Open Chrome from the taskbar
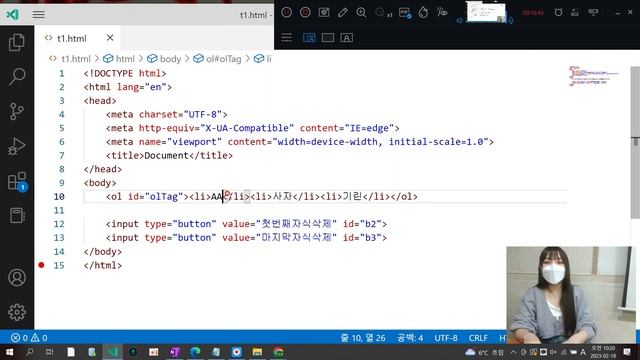This screenshot has width=640, height=360. pos(279,352)
